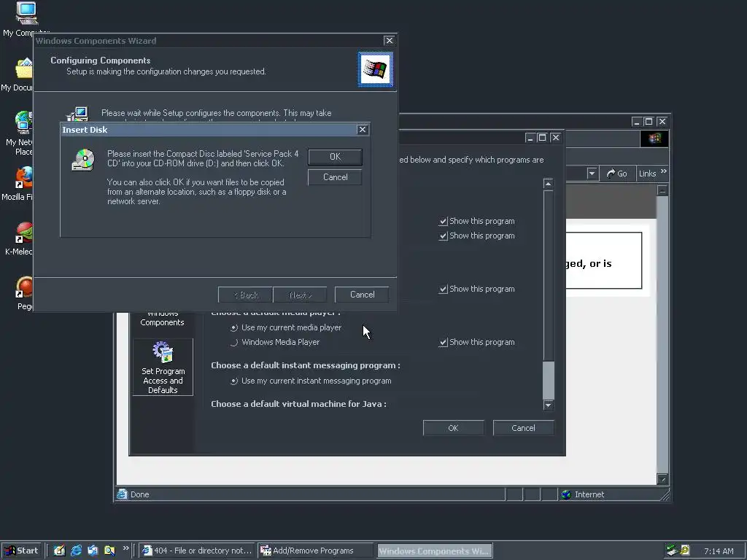Launch the Pegasus desktop shortcut

(x=24, y=287)
